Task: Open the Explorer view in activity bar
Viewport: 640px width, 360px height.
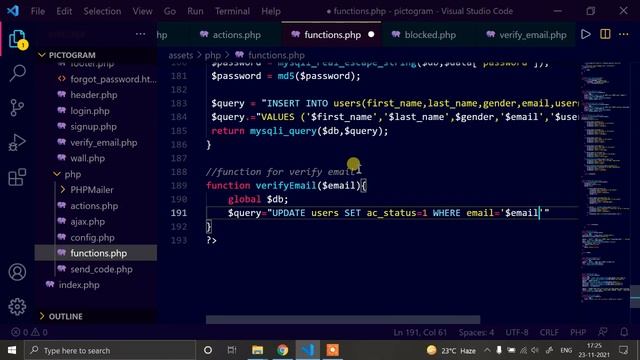Action: coord(17,40)
